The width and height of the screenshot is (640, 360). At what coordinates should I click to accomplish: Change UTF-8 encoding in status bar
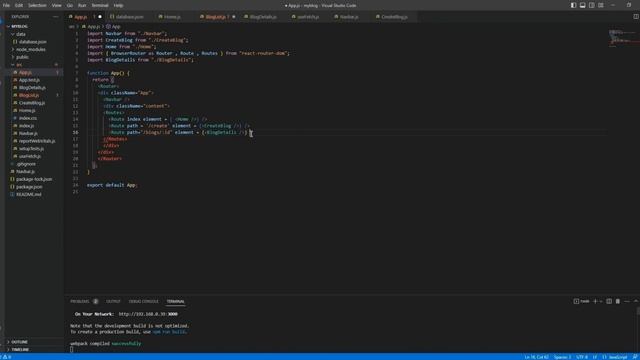(582, 357)
